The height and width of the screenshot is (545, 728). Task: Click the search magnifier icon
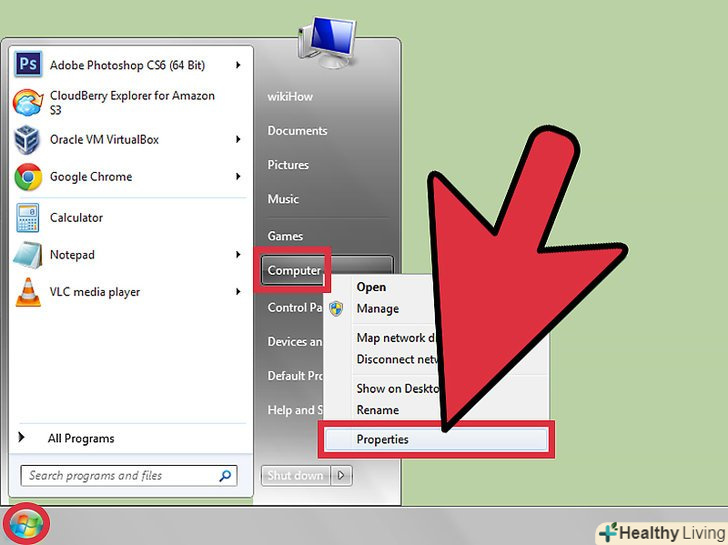click(x=225, y=475)
